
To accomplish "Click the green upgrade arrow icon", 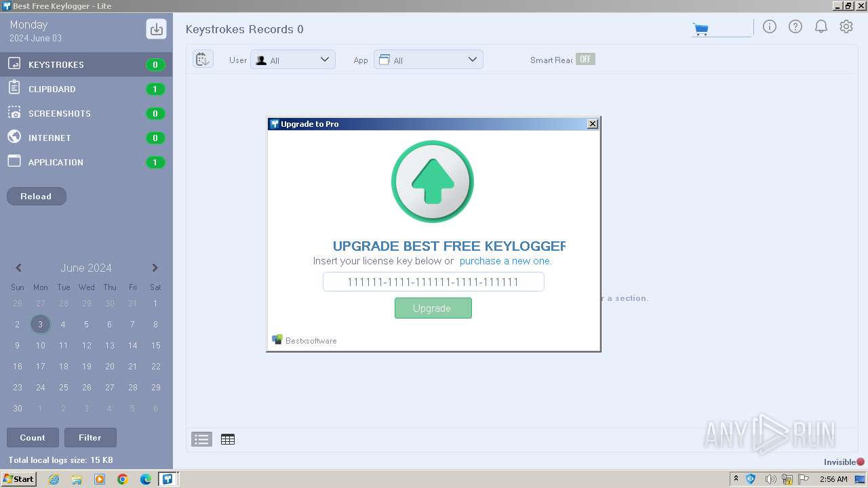I will click(433, 182).
